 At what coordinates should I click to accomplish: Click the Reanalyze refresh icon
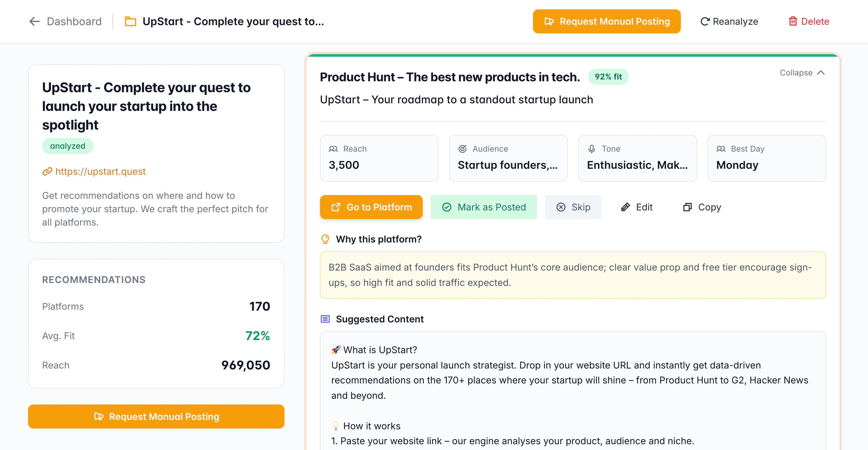(705, 22)
